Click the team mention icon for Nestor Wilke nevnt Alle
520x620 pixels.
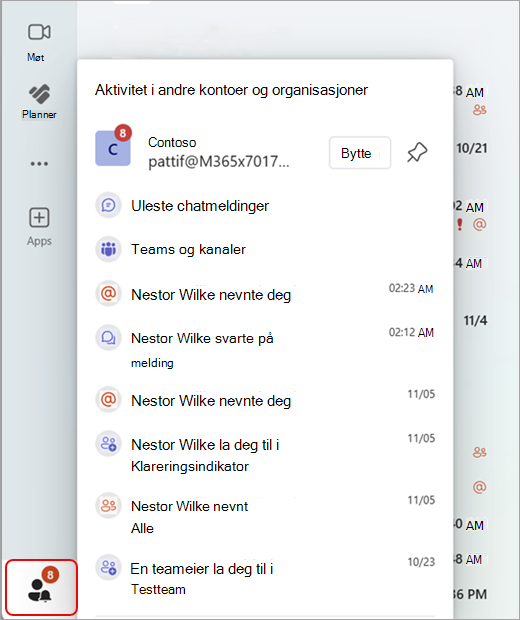[x=108, y=506]
